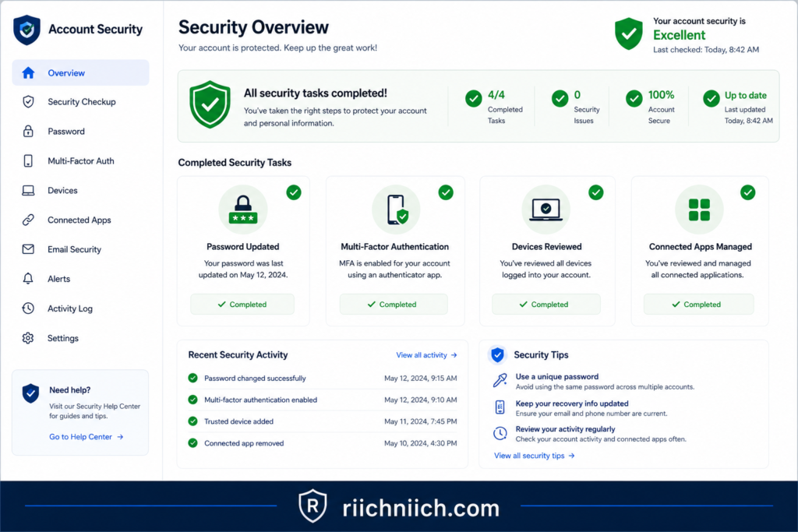798x532 pixels.
Task: Click the checkmark next to 4/4 Completed Tasks
Action: [474, 98]
